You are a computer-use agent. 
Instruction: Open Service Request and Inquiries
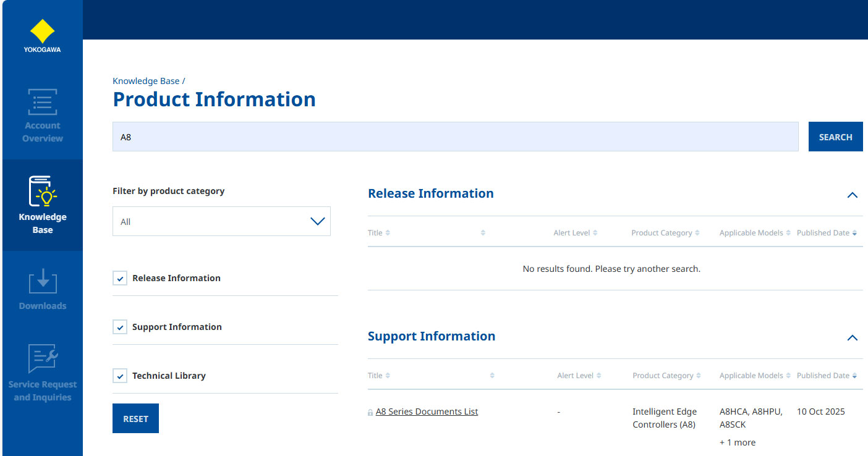click(42, 374)
